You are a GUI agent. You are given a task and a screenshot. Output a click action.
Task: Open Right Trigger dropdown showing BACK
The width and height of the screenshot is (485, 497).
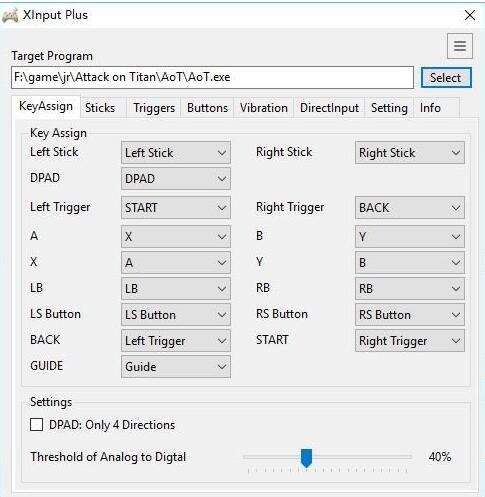coord(410,208)
